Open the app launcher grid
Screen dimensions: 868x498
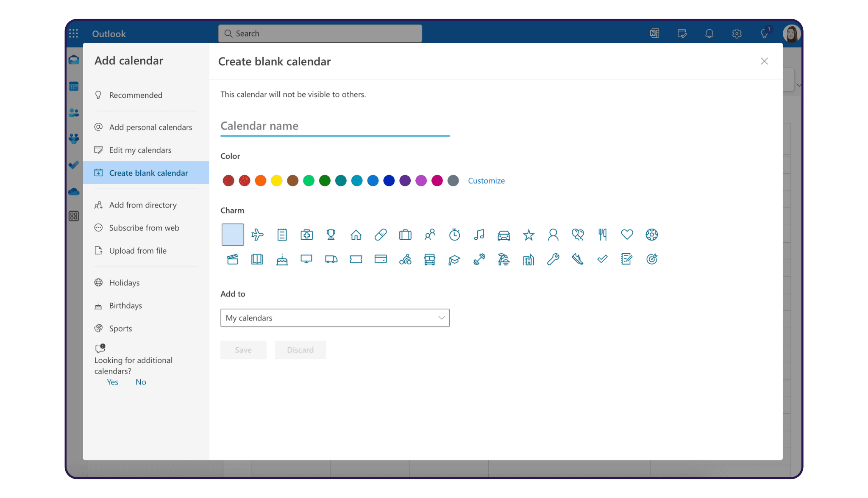click(x=74, y=33)
